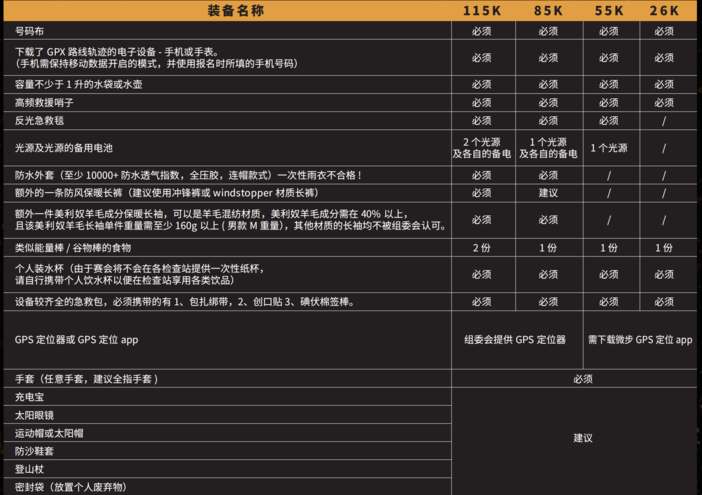Select the 号码布 row label
This screenshot has height=495, width=702.
click(x=30, y=31)
